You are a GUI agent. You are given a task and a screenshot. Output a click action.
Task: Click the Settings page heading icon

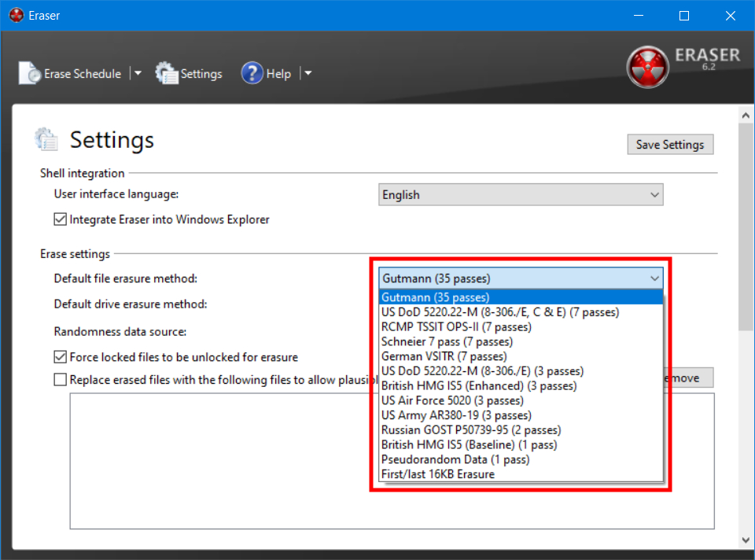click(x=46, y=140)
